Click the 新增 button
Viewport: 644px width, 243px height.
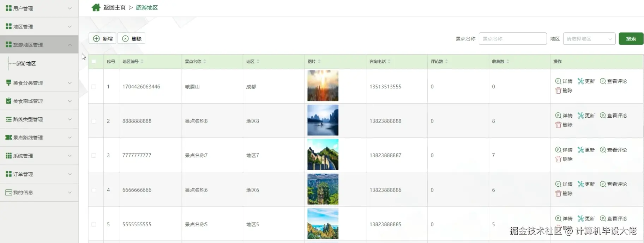tap(102, 38)
